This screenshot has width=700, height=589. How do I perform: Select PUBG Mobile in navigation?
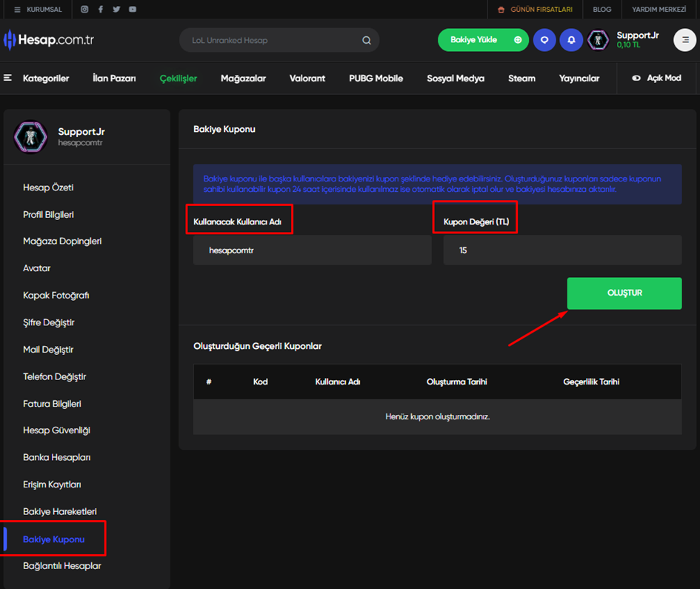point(376,78)
